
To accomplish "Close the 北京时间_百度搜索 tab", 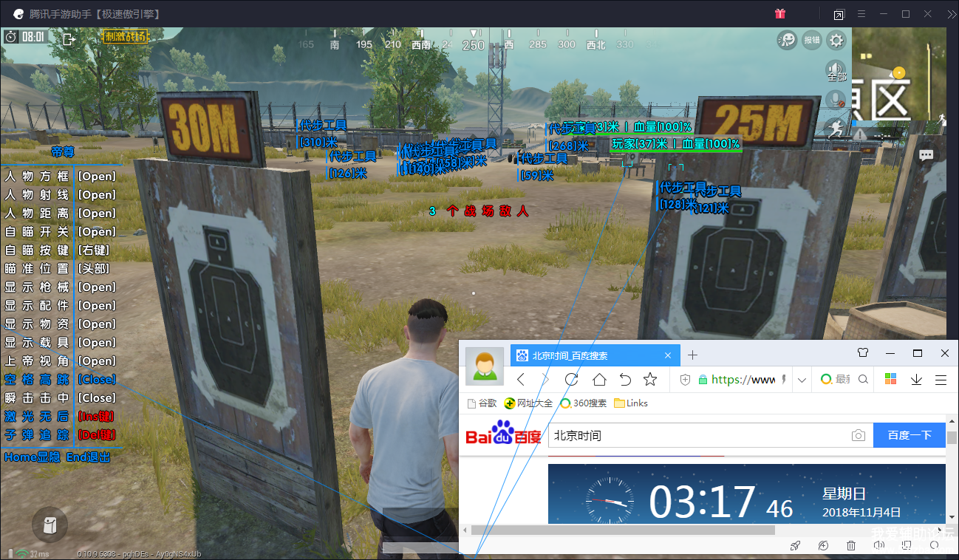I will pyautogui.click(x=669, y=355).
